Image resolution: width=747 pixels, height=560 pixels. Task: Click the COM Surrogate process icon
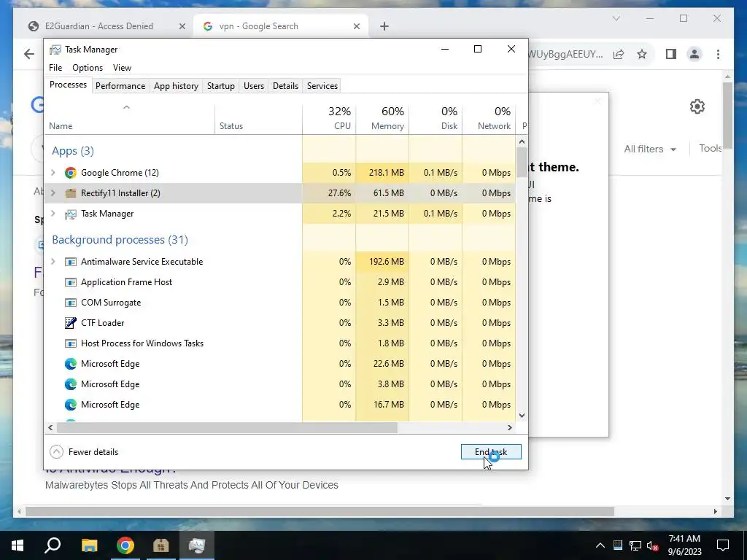pos(71,303)
